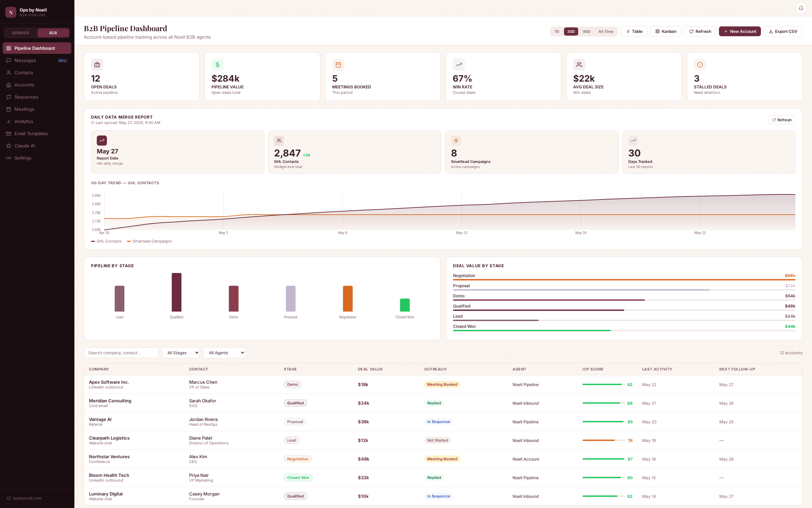Click the Meetings Booked calendar icon
Image resolution: width=812 pixels, height=508 pixels.
point(338,65)
